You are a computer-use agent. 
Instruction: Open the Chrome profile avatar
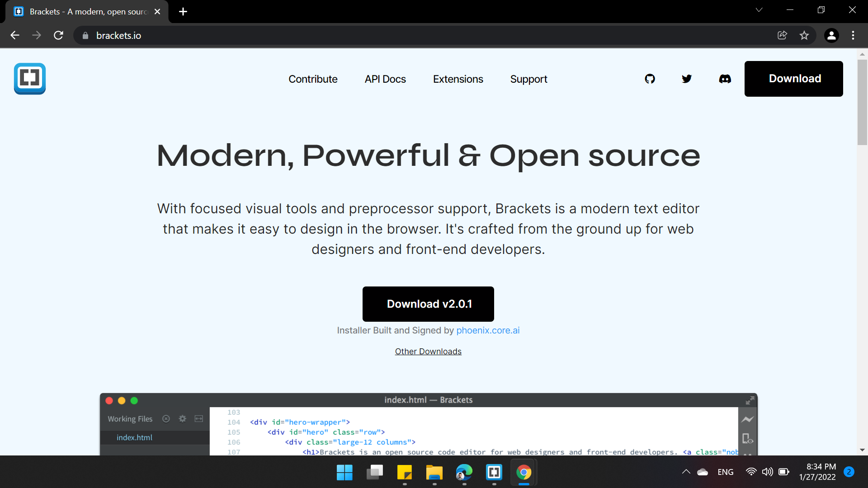[x=831, y=35]
